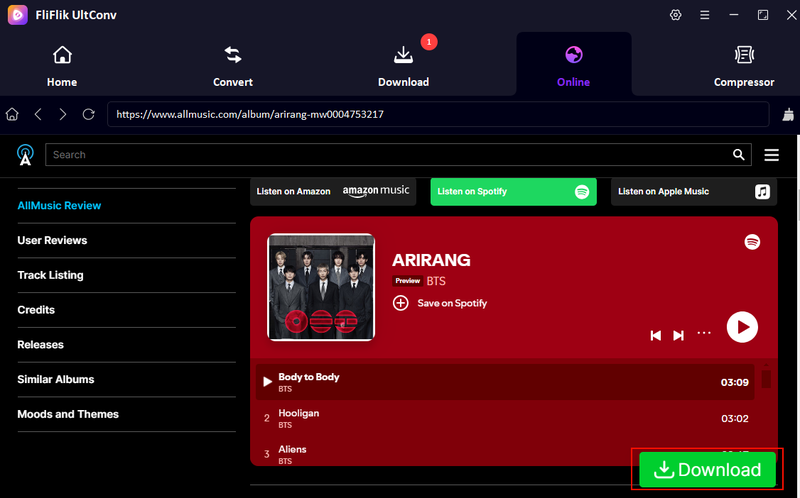Click the FliFlik UltConv app logo
Viewport: 800px width, 498px height.
pyautogui.click(x=18, y=15)
